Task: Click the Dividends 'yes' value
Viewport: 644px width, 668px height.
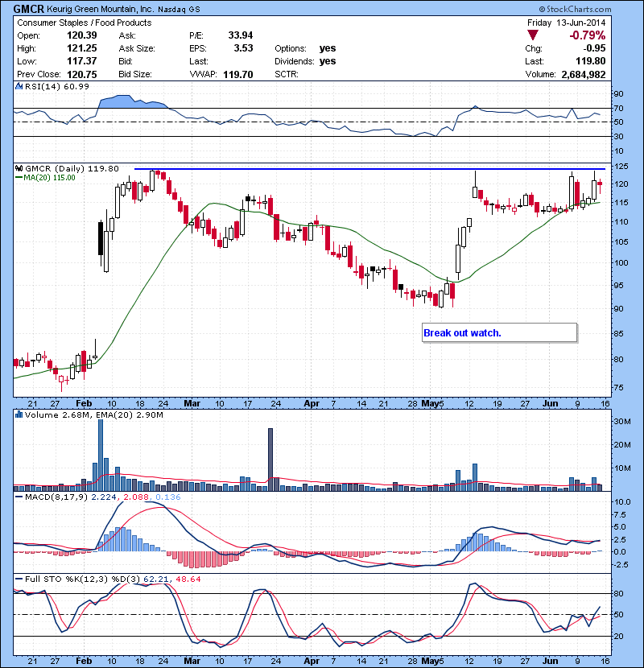Action: 328,61
